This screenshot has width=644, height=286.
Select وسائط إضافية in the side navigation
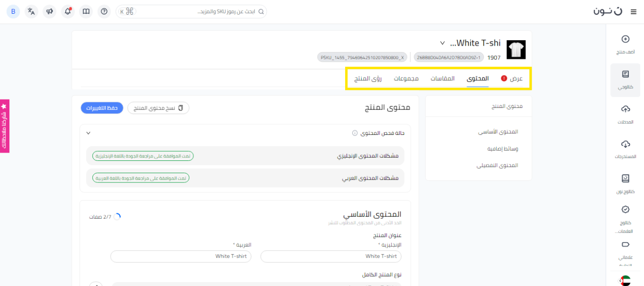pyautogui.click(x=503, y=149)
